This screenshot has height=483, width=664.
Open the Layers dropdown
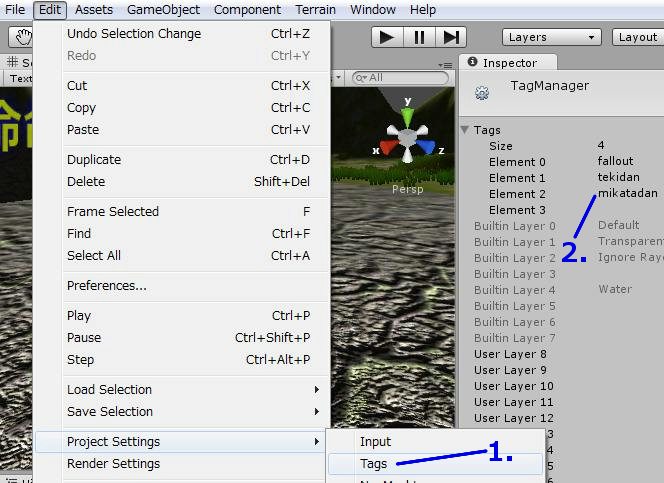pos(551,37)
